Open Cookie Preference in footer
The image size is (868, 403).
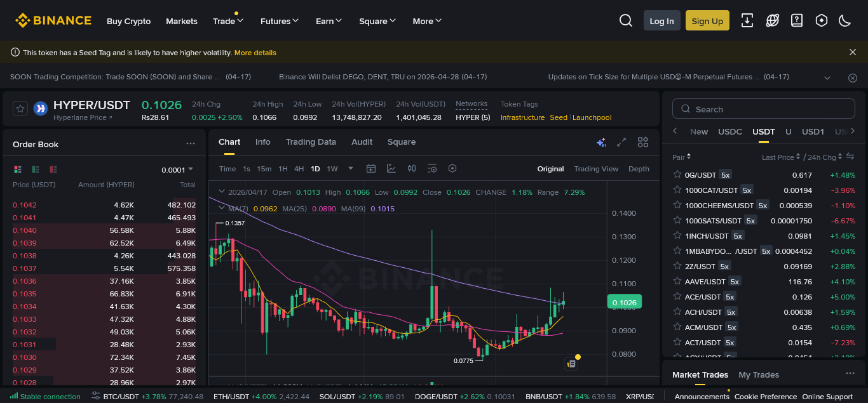click(x=766, y=397)
